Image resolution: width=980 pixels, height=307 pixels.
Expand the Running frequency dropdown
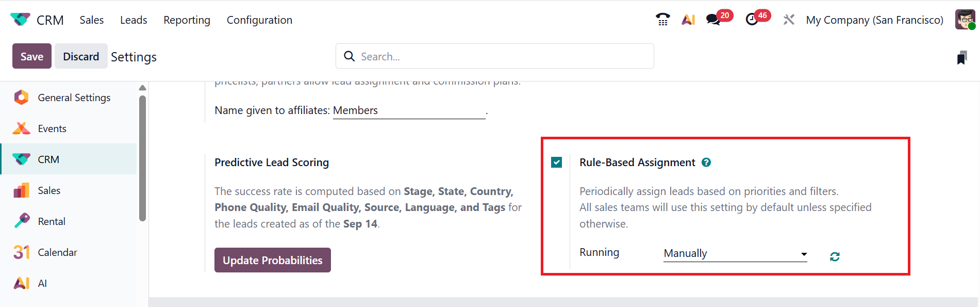point(735,254)
